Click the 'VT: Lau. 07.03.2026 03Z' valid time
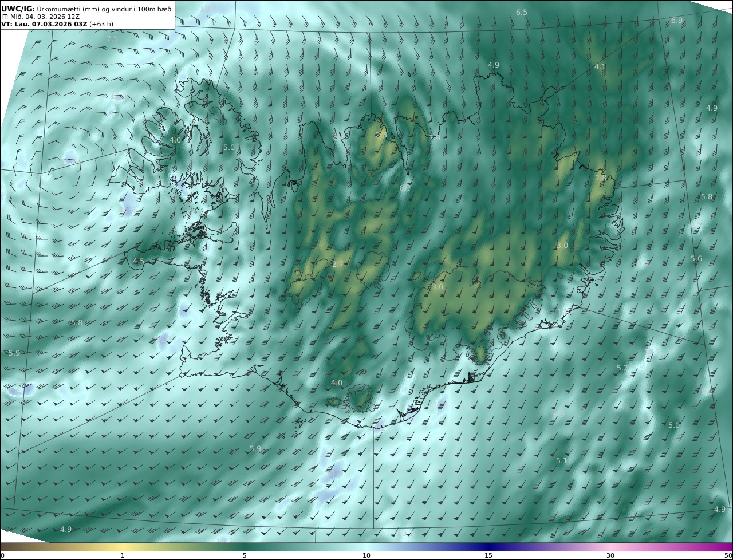 click(x=44, y=25)
